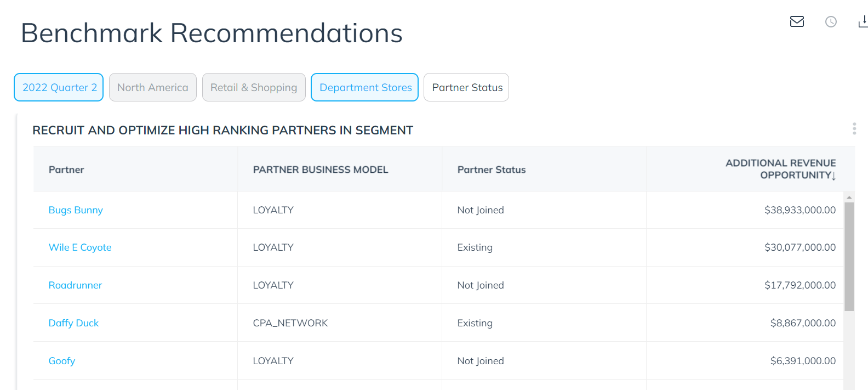Click the Goofy partner link

coord(62,361)
